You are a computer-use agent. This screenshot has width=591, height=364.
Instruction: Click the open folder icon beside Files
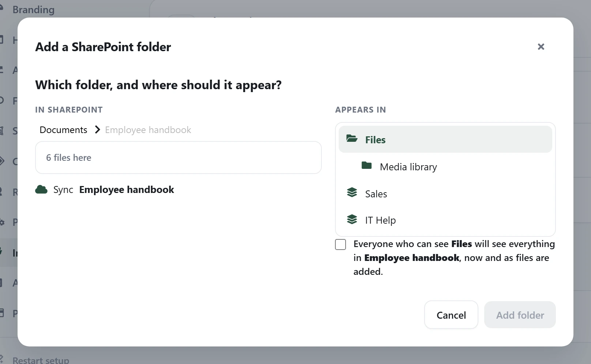tap(352, 139)
